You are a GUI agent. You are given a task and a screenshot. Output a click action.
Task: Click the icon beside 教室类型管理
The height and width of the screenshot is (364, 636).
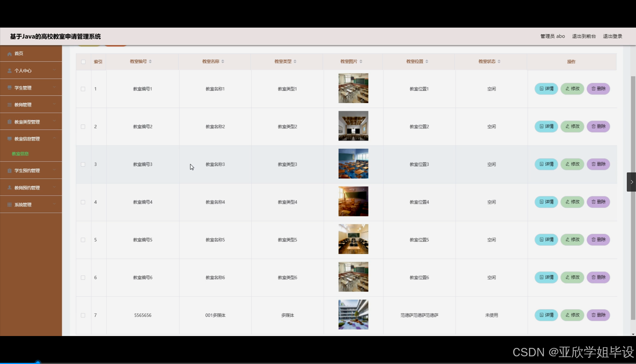10,122
